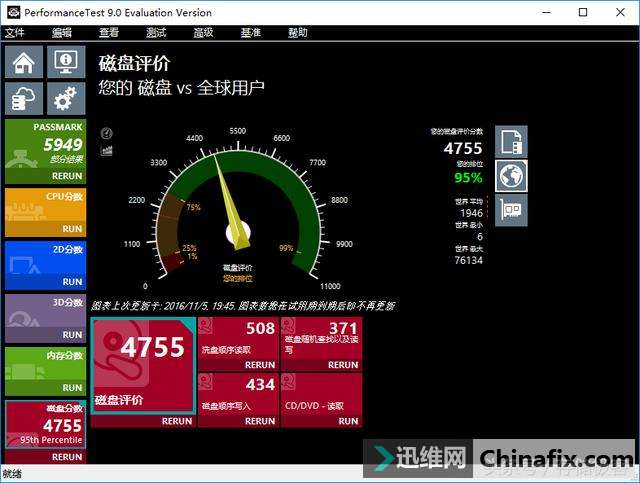Click the 4755 score in the right panel
This screenshot has height=483, width=640.
(463, 149)
